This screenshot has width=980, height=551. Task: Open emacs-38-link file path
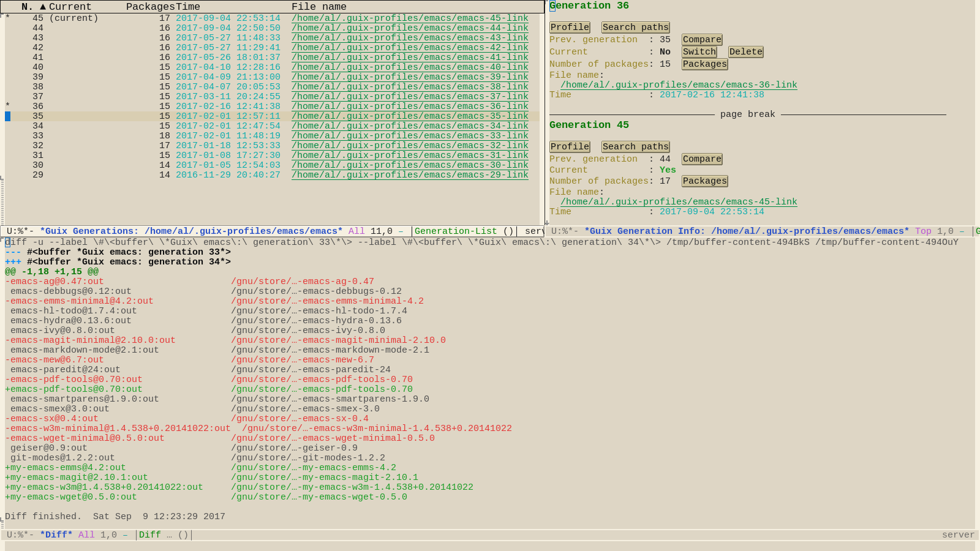pyautogui.click(x=410, y=87)
